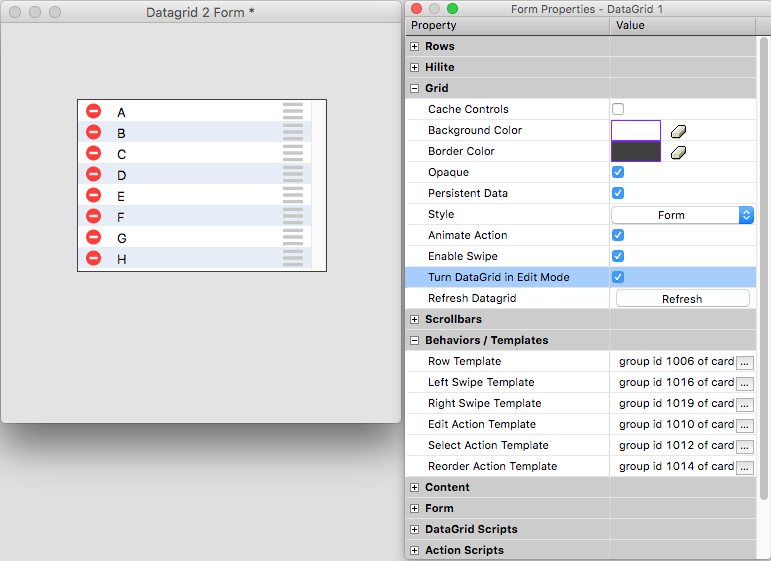Expand the Scrollbars section
771x561 pixels.
[x=415, y=320]
